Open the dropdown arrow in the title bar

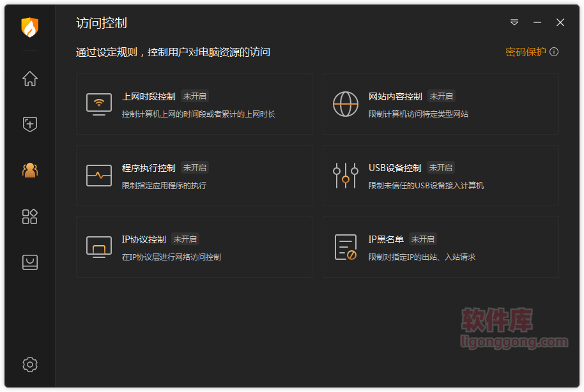click(514, 22)
